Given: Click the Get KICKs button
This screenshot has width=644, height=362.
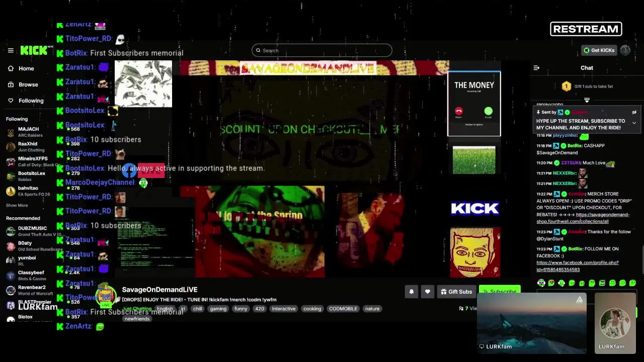Looking at the screenshot, I should pos(599,50).
